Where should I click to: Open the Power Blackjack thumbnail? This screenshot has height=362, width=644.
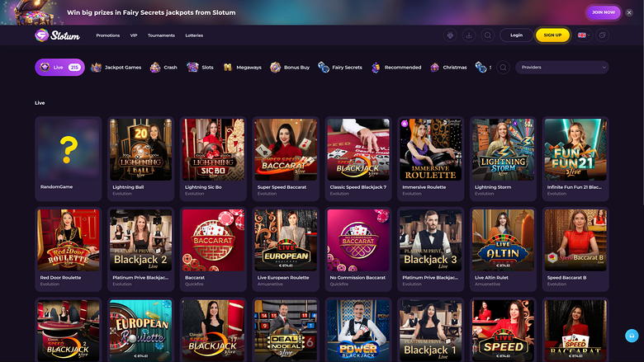[358, 331]
